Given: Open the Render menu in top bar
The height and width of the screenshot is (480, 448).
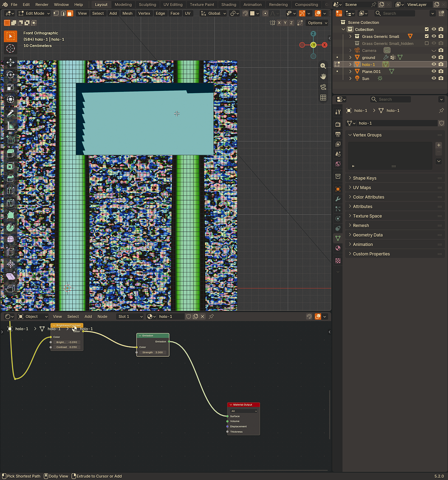Looking at the screenshot, I should click(x=42, y=5).
